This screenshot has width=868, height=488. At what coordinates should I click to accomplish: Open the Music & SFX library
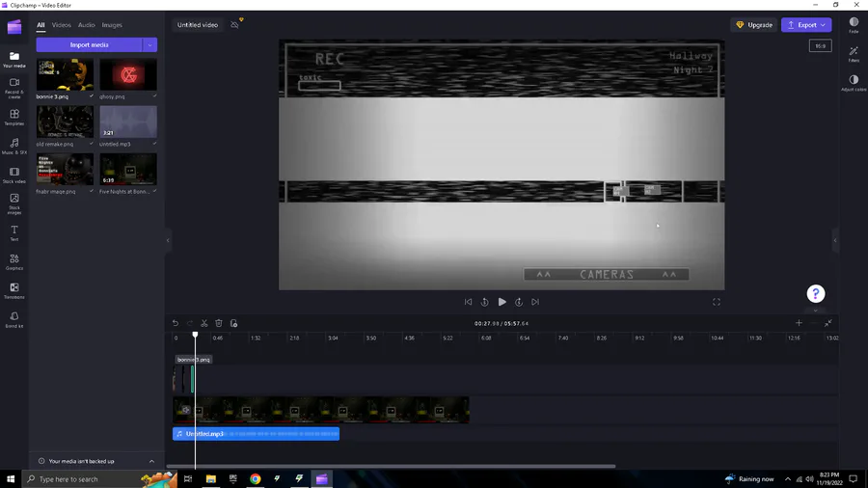point(14,146)
